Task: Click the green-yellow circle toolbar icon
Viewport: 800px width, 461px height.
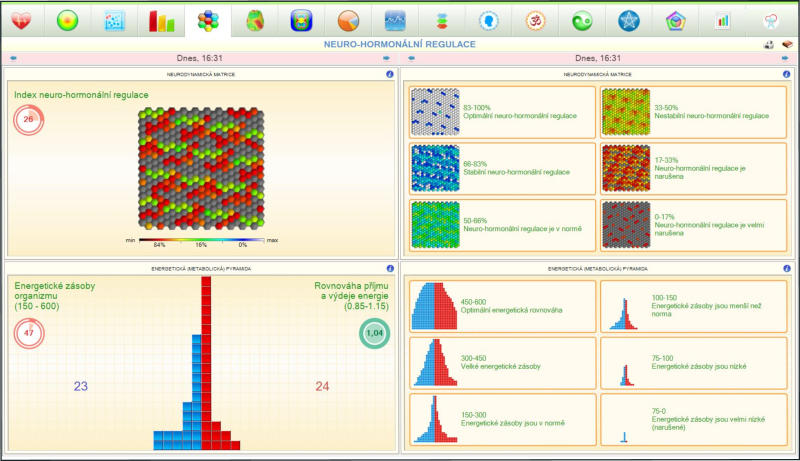Action: point(67,20)
